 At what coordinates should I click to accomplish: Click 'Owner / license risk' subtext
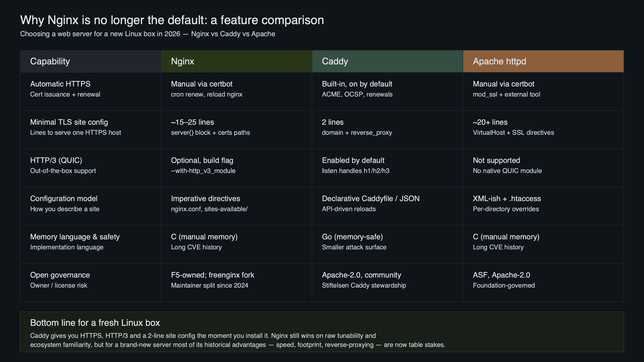(59, 286)
